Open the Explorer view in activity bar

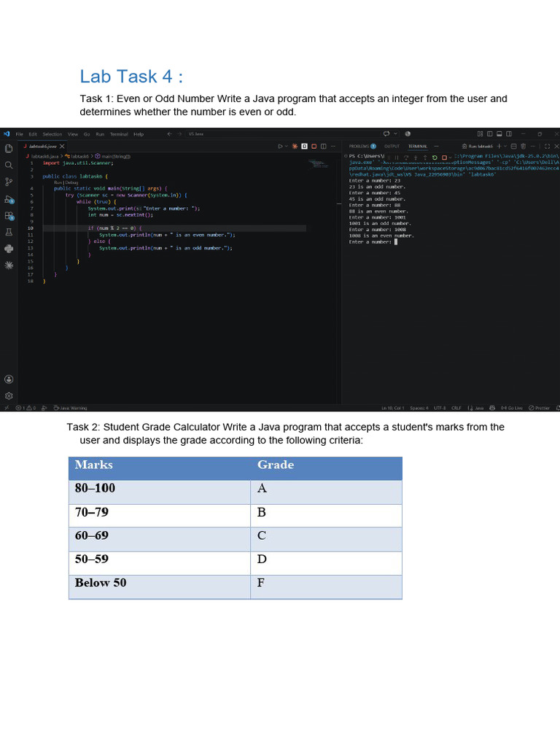(x=9, y=149)
